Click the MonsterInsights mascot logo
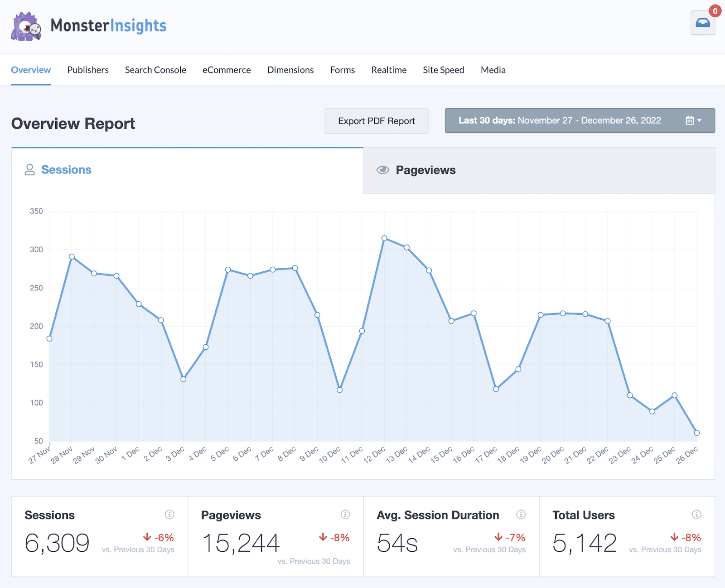Image resolution: width=725 pixels, height=588 pixels. tap(27, 26)
